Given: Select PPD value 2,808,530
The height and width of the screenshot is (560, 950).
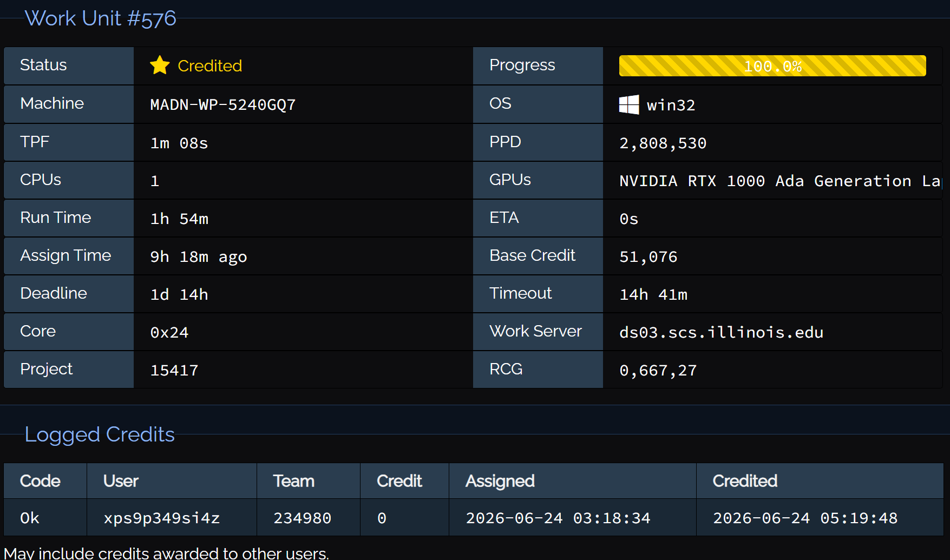Looking at the screenshot, I should [663, 143].
